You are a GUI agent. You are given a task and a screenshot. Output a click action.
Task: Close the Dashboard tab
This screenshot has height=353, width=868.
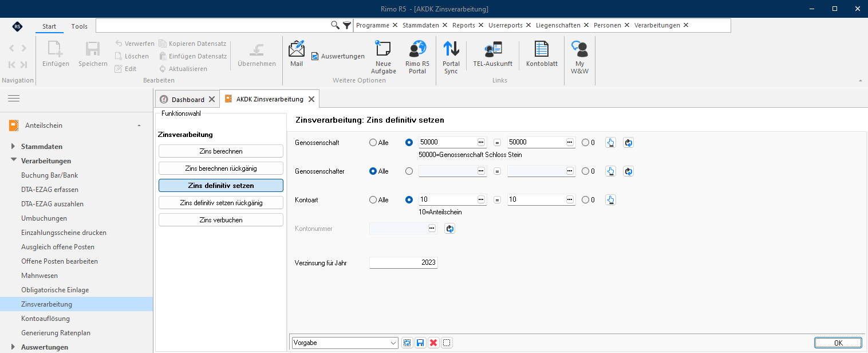(x=212, y=99)
